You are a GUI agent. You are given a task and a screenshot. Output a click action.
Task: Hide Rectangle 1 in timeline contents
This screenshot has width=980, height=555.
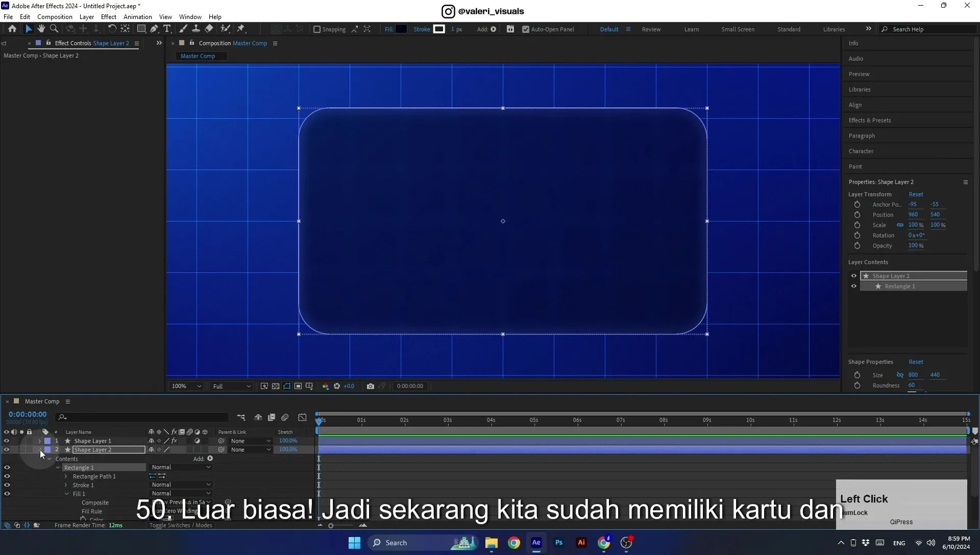(x=7, y=467)
